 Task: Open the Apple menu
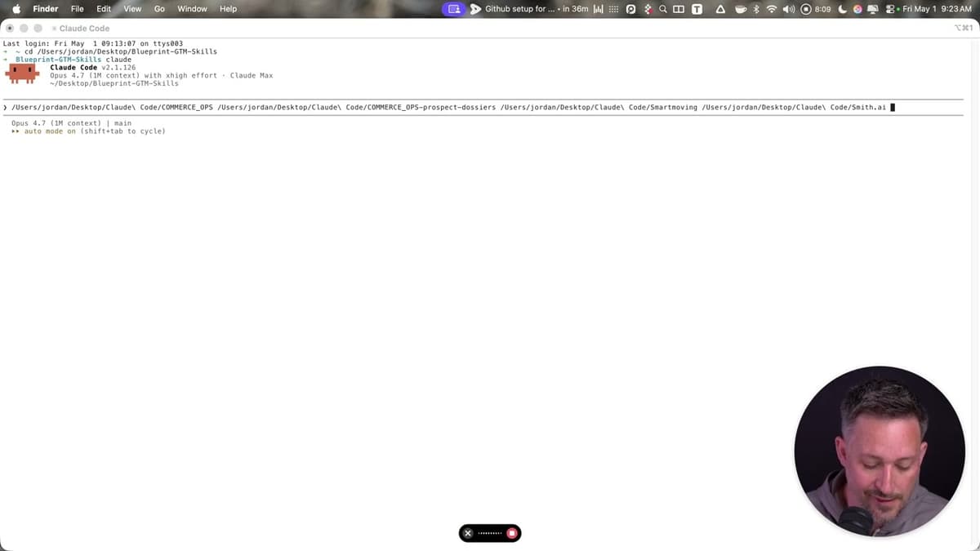coord(16,9)
